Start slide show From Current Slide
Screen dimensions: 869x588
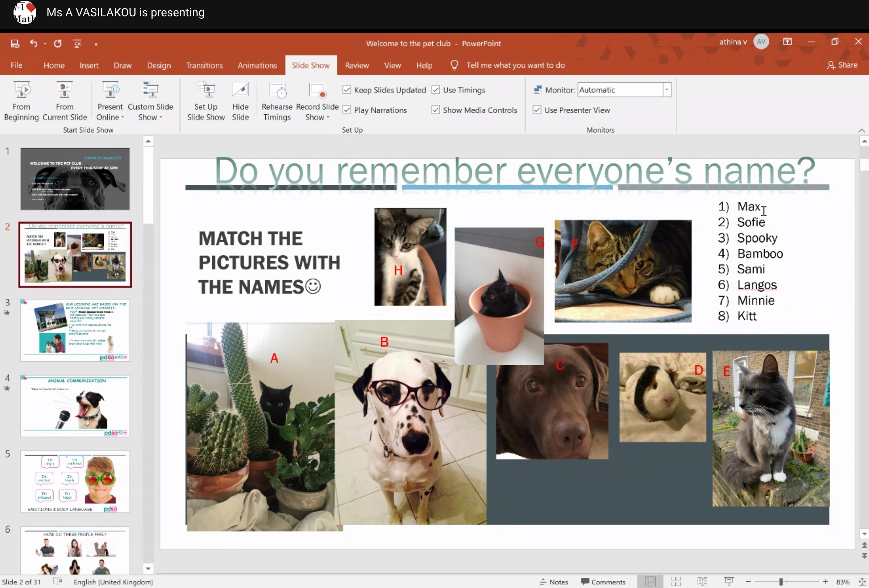click(65, 101)
